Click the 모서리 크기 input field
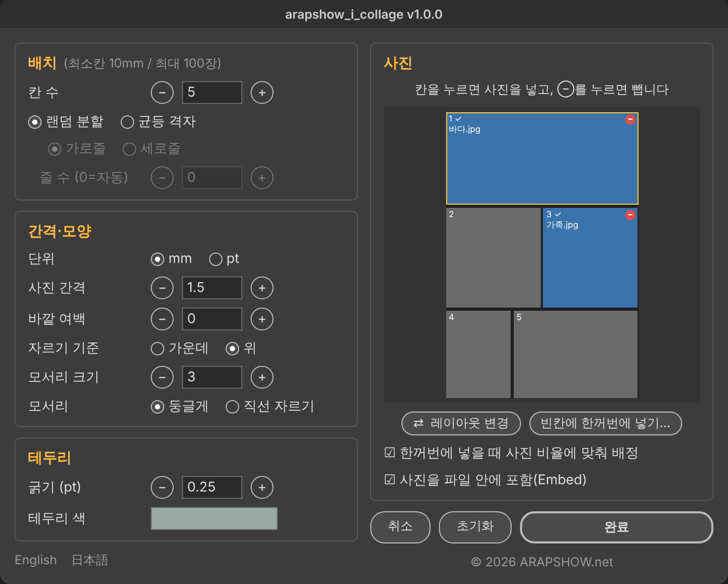 tap(212, 377)
